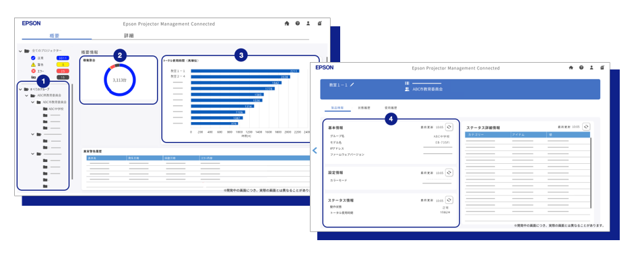Collapse the ABC市教育委員会 group chevron
Image resolution: width=644 pixels, height=255 pixels.
pyautogui.click(x=32, y=102)
